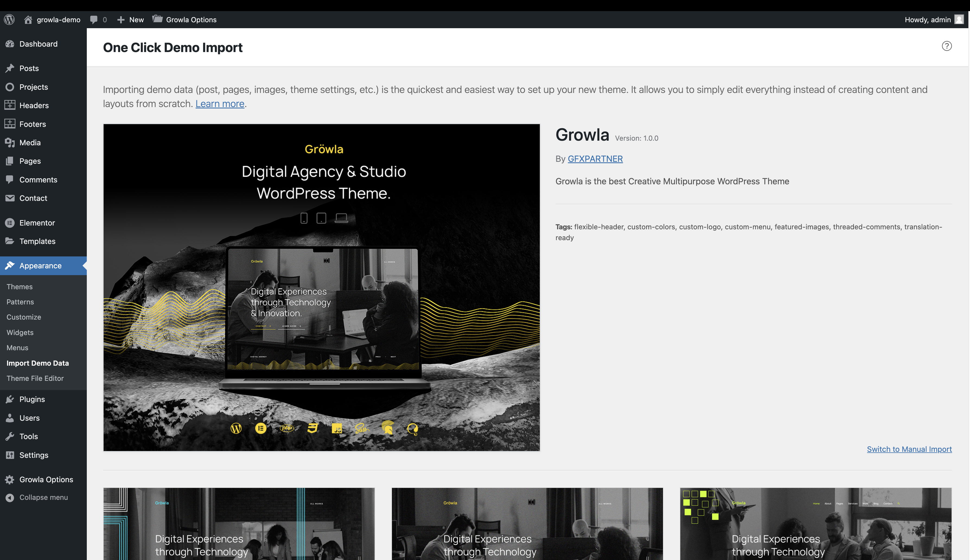Click the Comments speech bubble sidebar icon
This screenshot has height=560, width=970.
pos(10,180)
